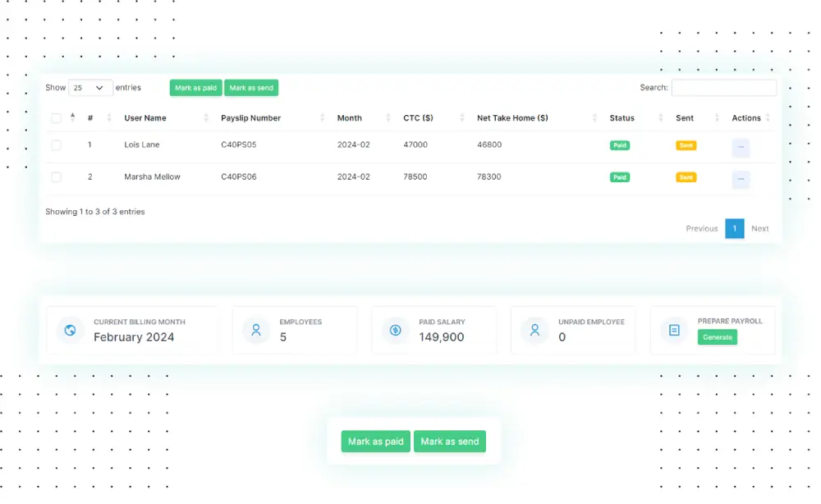
Task: Click the document icon on Prepare Payroll card
Action: pyautogui.click(x=674, y=330)
